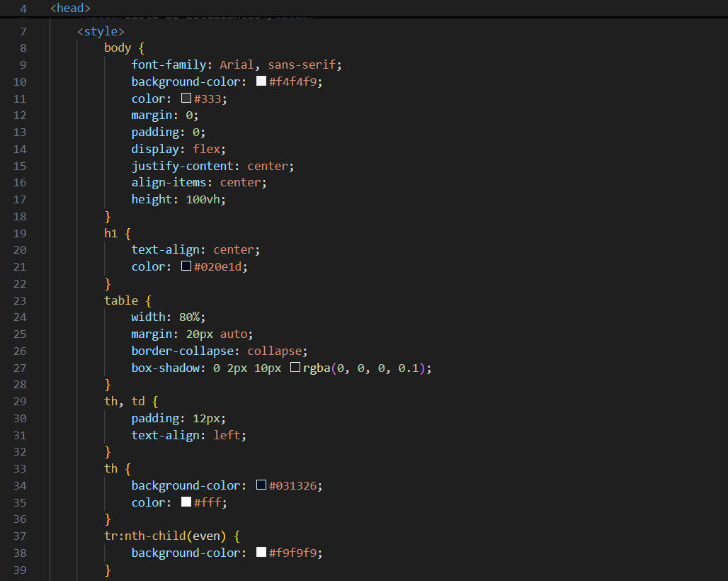The width and height of the screenshot is (728, 581).
Task: Click the white #fff color swatch
Action: 186,502
